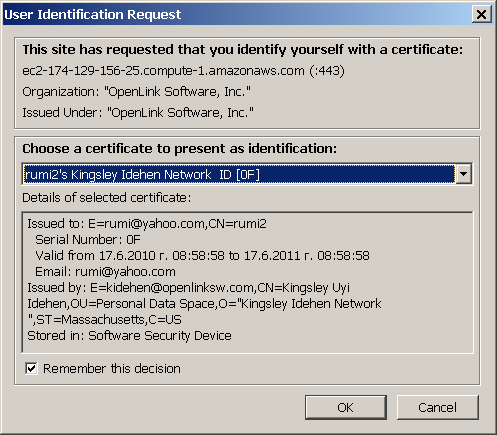Uncheck the Remember this decision checkbox
The width and height of the screenshot is (497, 435).
(x=31, y=368)
